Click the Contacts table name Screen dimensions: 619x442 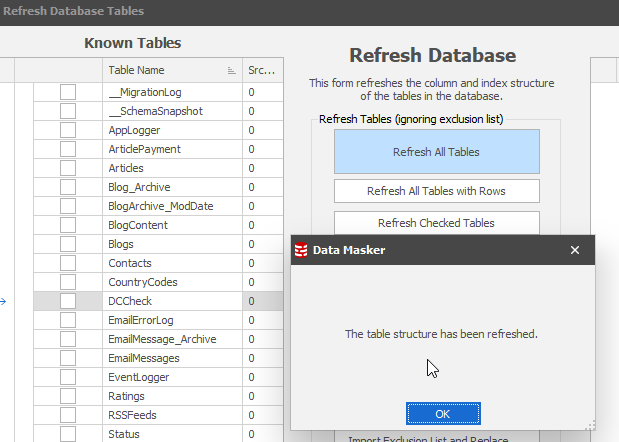[x=130, y=263]
